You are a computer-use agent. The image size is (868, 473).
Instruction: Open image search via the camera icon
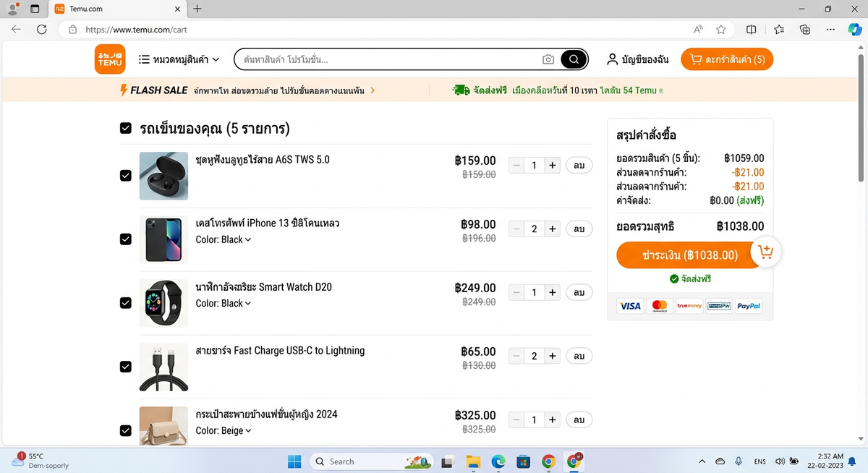548,59
